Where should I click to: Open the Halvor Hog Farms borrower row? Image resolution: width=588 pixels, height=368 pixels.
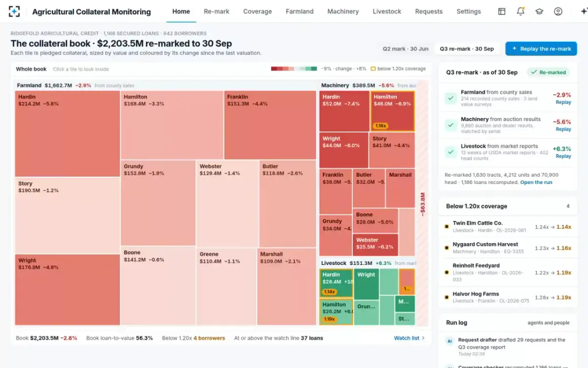507,297
